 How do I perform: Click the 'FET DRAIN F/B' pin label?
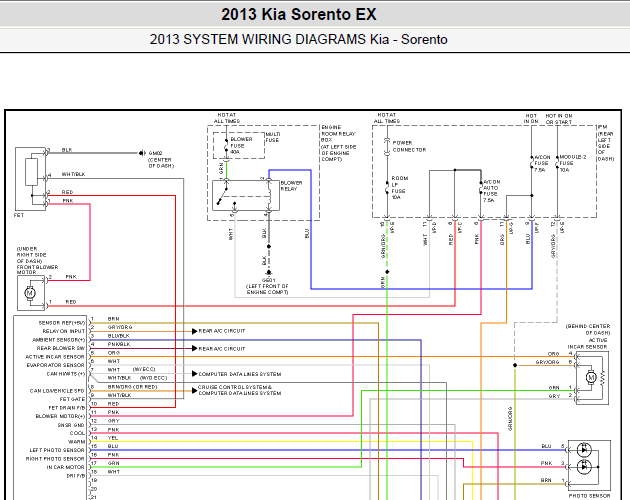pos(67,408)
